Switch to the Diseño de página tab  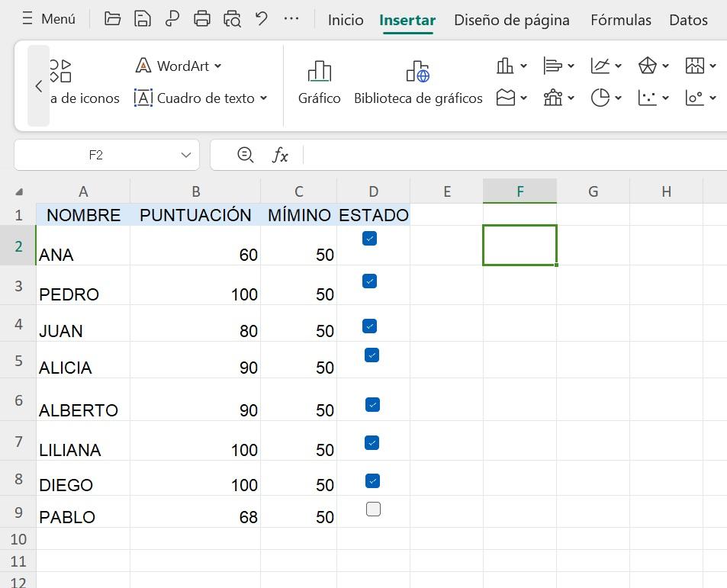511,20
